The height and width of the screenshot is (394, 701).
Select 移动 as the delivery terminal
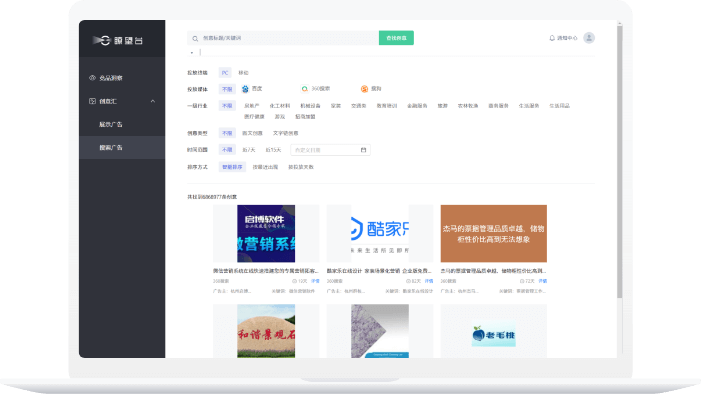click(243, 72)
